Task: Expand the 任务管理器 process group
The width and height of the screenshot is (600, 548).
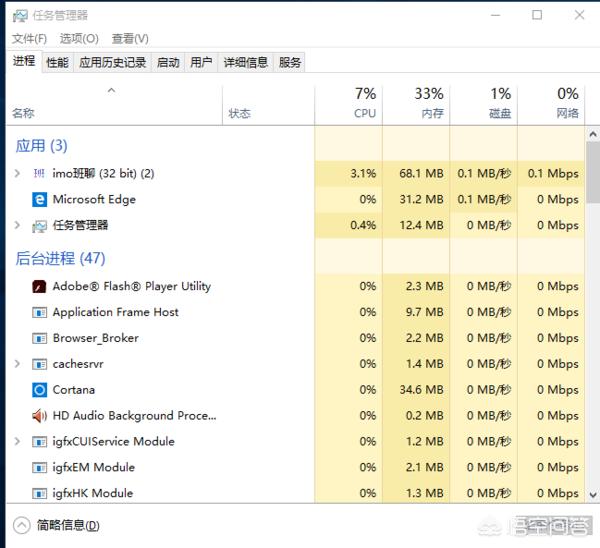Action: pos(17,225)
